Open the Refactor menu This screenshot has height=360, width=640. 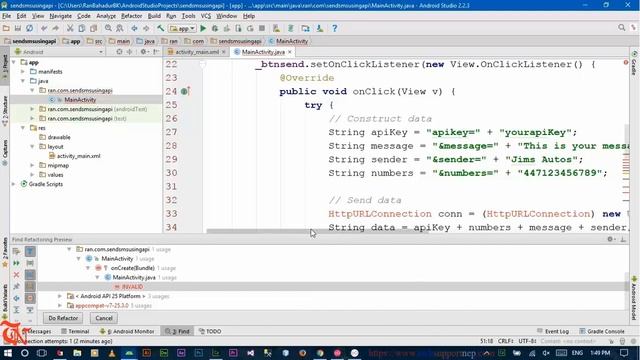[x=131, y=16]
